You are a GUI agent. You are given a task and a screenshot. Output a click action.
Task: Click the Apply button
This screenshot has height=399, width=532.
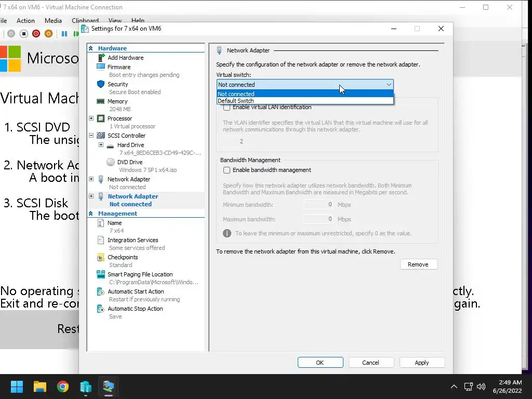click(422, 362)
